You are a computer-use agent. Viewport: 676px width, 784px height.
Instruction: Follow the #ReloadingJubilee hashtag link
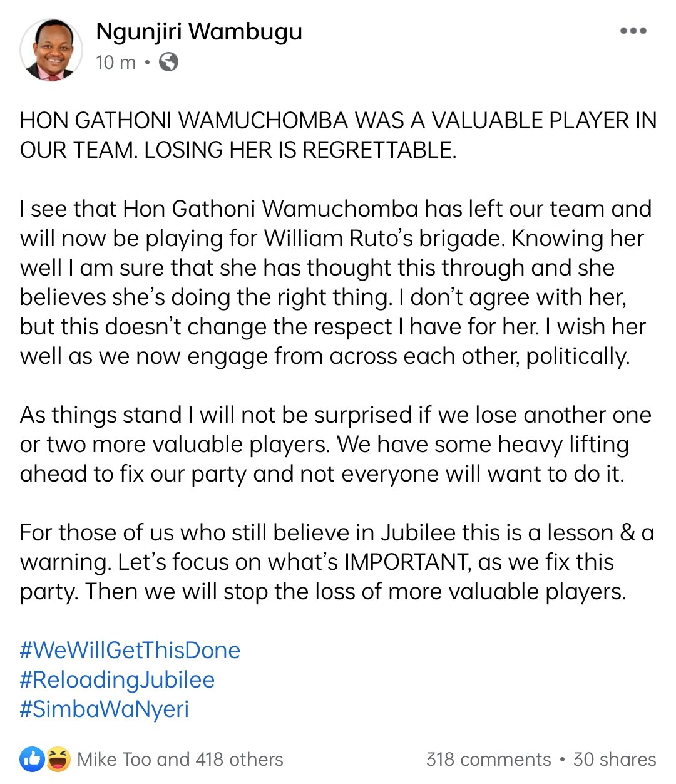118,679
